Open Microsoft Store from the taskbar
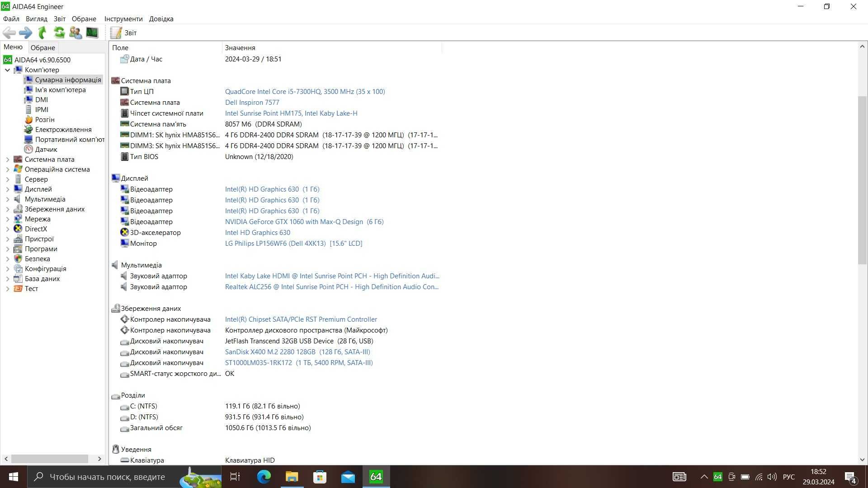868x488 pixels. [320, 477]
